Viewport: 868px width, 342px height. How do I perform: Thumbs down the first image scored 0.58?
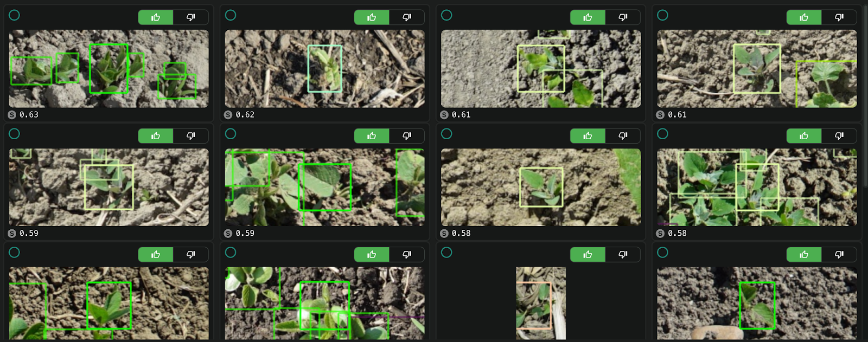623,135
